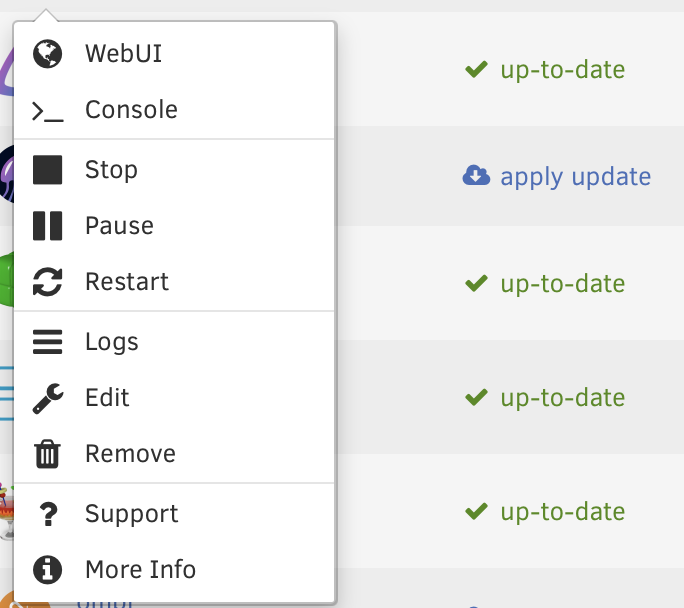Click the question mark Support icon
Screen dimensions: 684x608
tap(48, 514)
